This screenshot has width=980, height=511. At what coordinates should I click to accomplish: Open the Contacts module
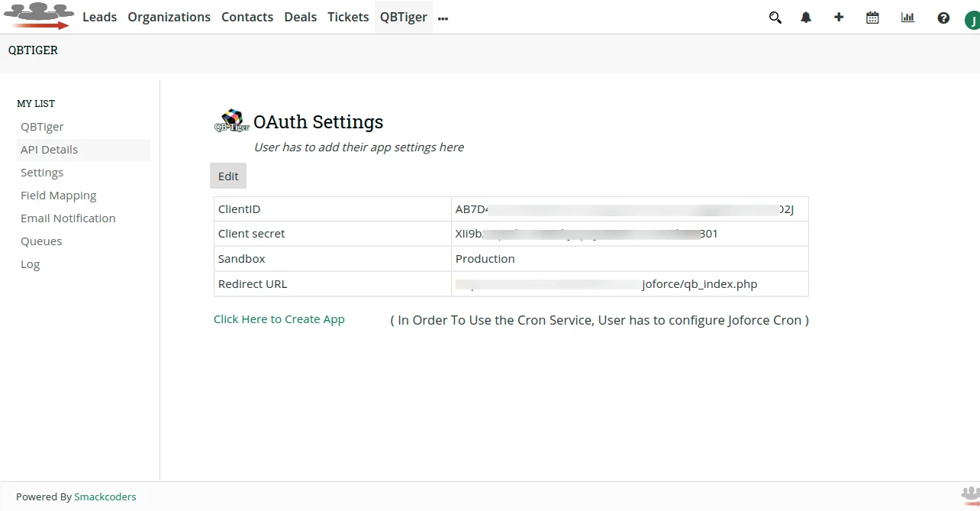(x=247, y=17)
